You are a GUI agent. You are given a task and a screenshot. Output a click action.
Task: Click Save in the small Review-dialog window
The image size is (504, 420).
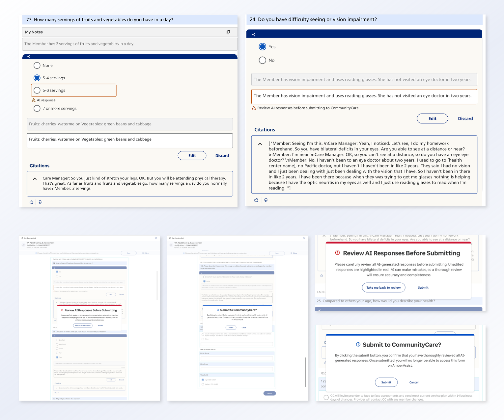coord(129,253)
